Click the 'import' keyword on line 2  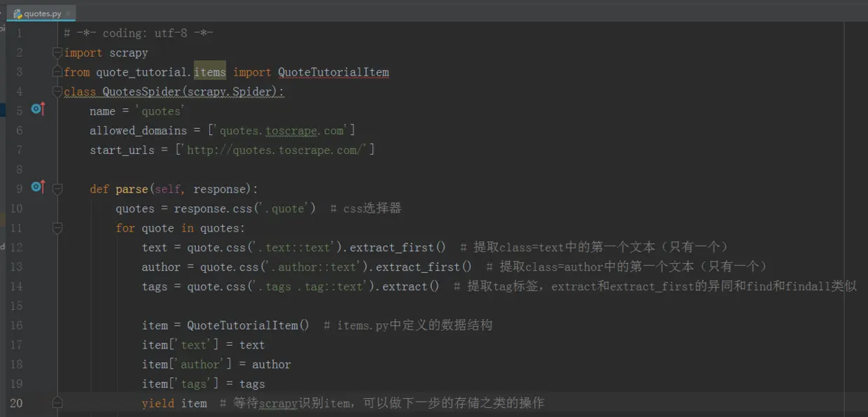[x=83, y=52]
